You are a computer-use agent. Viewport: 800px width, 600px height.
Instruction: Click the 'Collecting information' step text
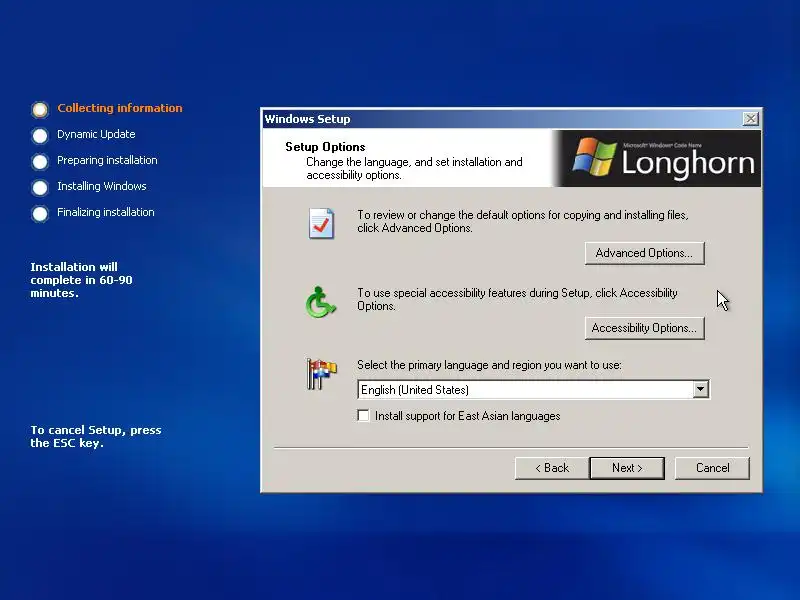120,108
